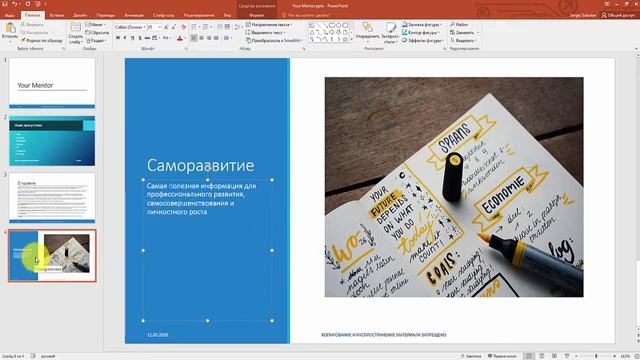The height and width of the screenshot is (360, 640).
Task: Insert a bulleted list
Action: coord(194,27)
